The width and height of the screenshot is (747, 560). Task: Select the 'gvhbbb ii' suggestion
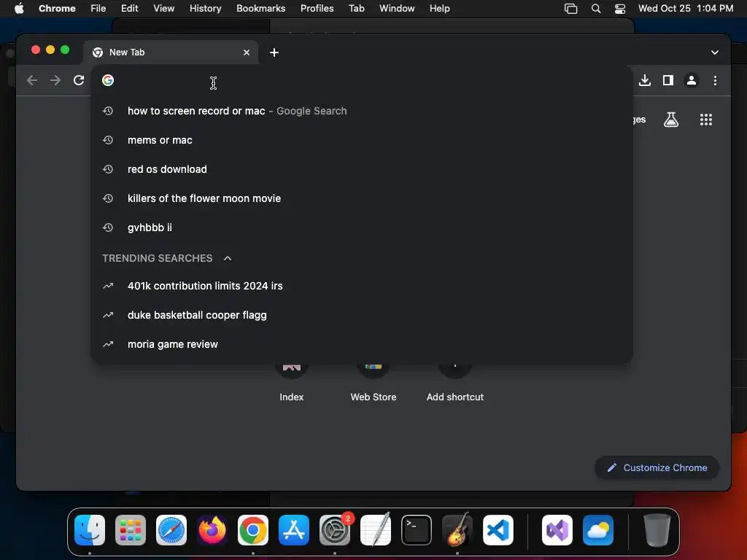coord(362,227)
